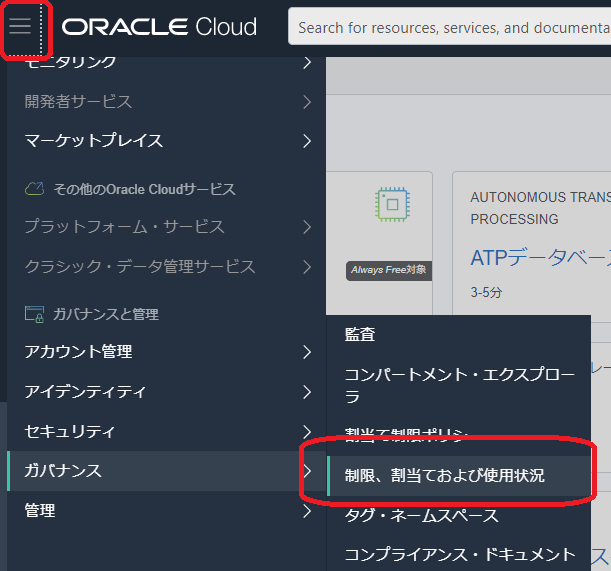Click the Oracle Cloud logo
611x571 pixels.
tap(159, 27)
